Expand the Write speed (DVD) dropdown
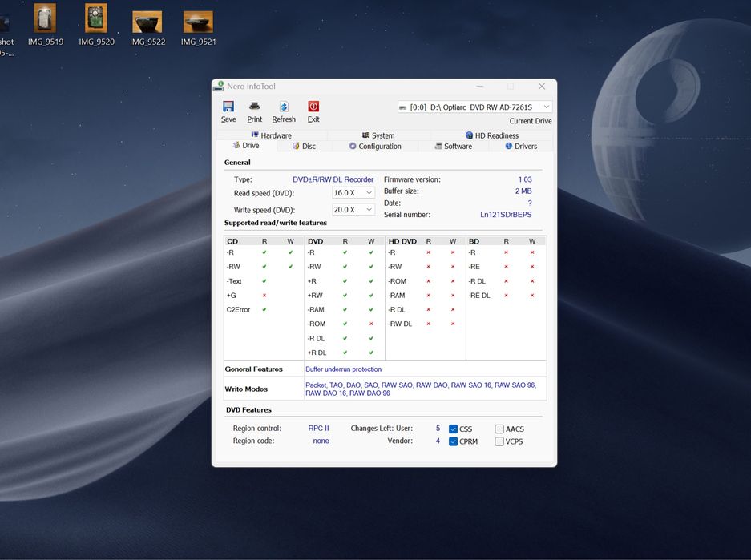 (x=353, y=210)
